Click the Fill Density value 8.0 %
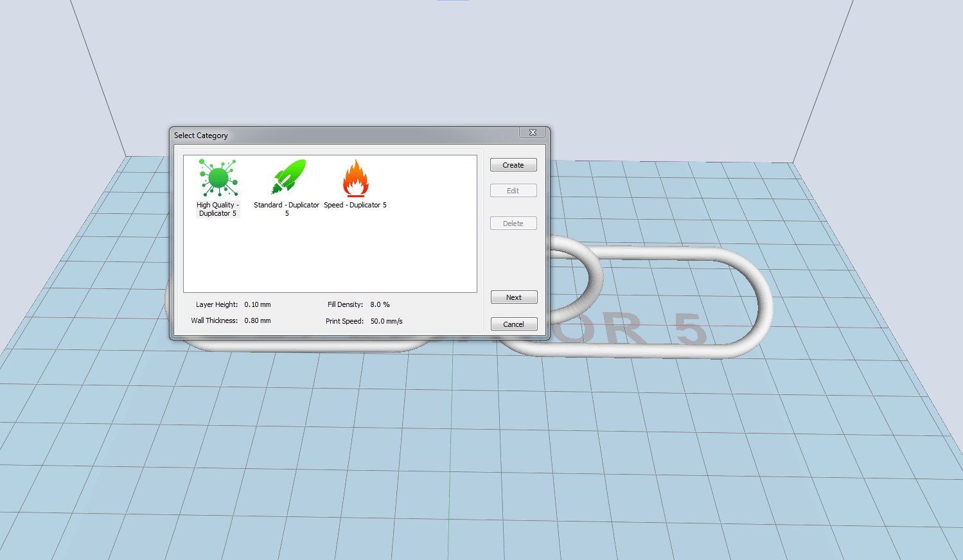This screenshot has width=963, height=560. coord(380,305)
